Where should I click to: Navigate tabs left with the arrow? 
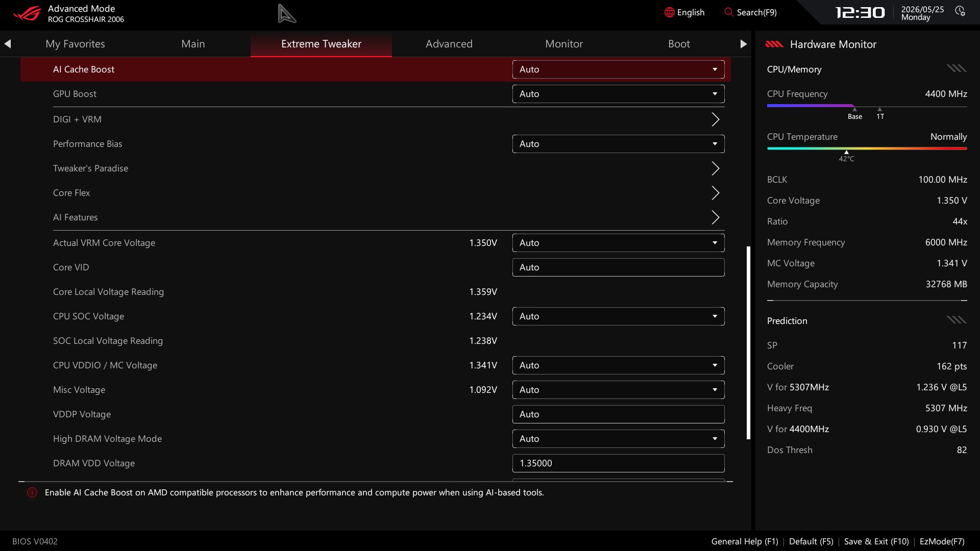[x=8, y=44]
